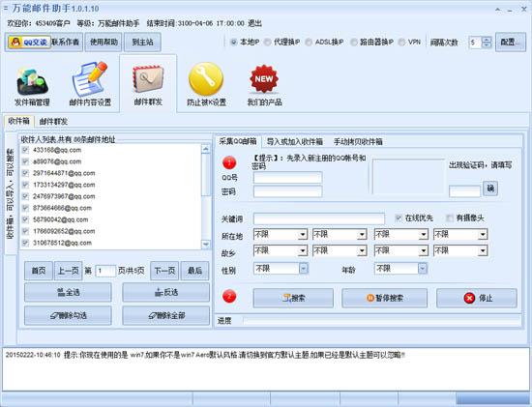Switch to the 手动拷贝收件箱 tab
Image resolution: width=532 pixels, height=407 pixels.
[358, 141]
